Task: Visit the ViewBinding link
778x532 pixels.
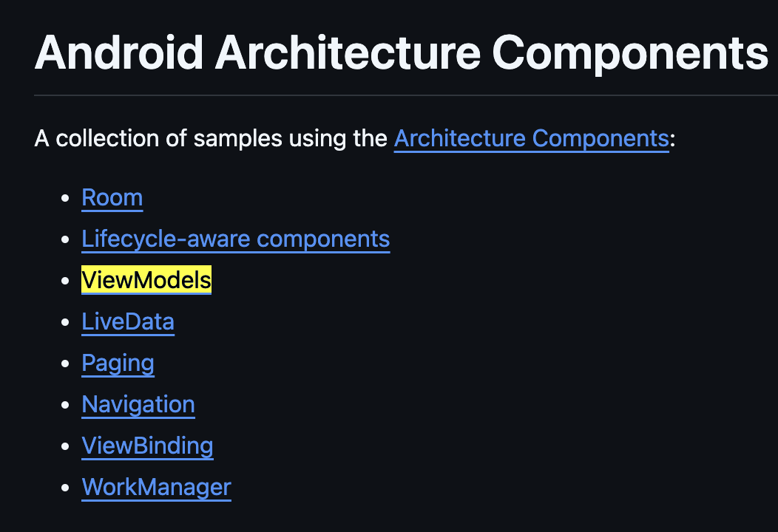Action: pos(148,446)
